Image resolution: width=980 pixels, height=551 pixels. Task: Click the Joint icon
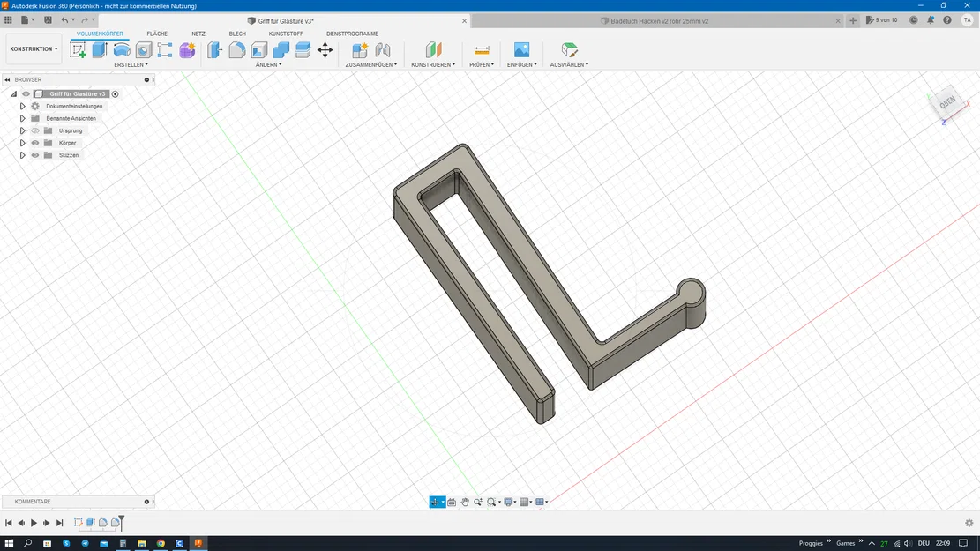coord(383,50)
